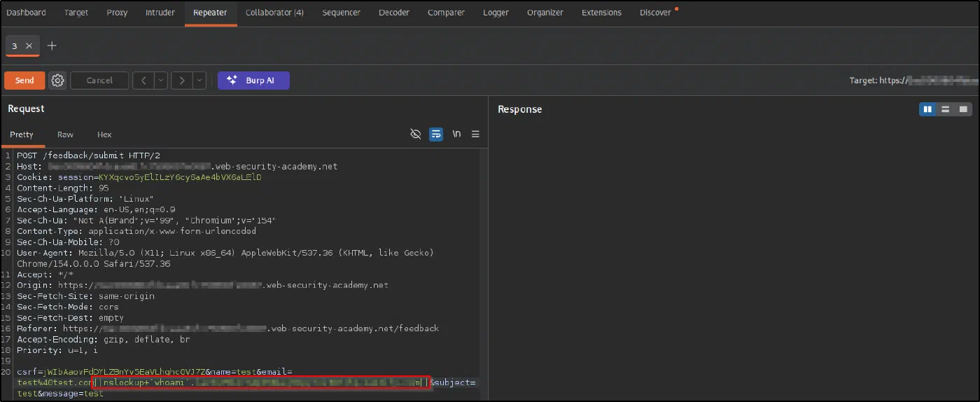Open request editor hamburger menu
The image size is (980, 402).
475,134
